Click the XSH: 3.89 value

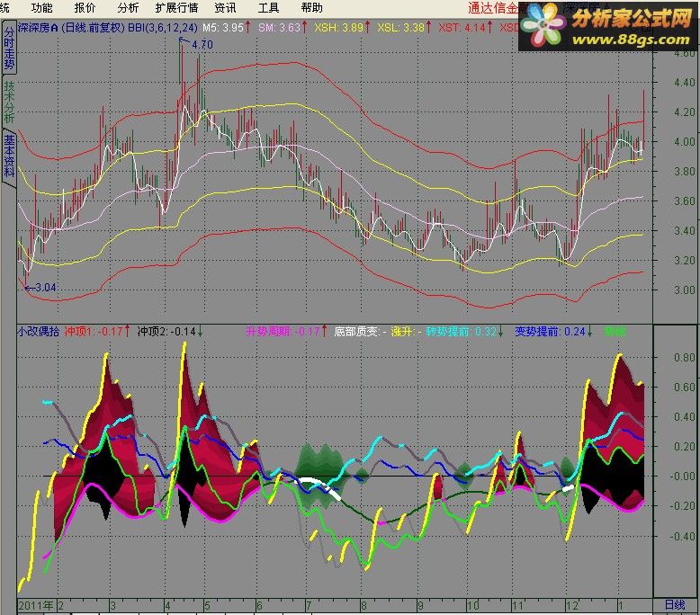click(338, 28)
